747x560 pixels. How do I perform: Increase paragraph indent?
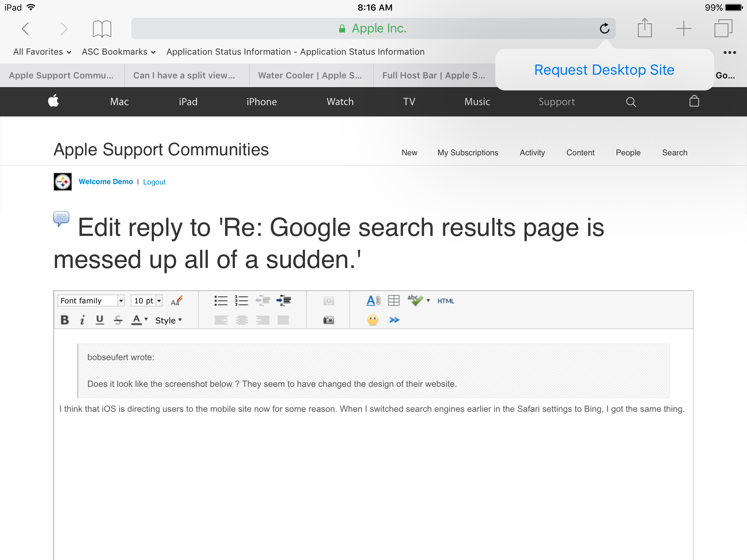(283, 301)
